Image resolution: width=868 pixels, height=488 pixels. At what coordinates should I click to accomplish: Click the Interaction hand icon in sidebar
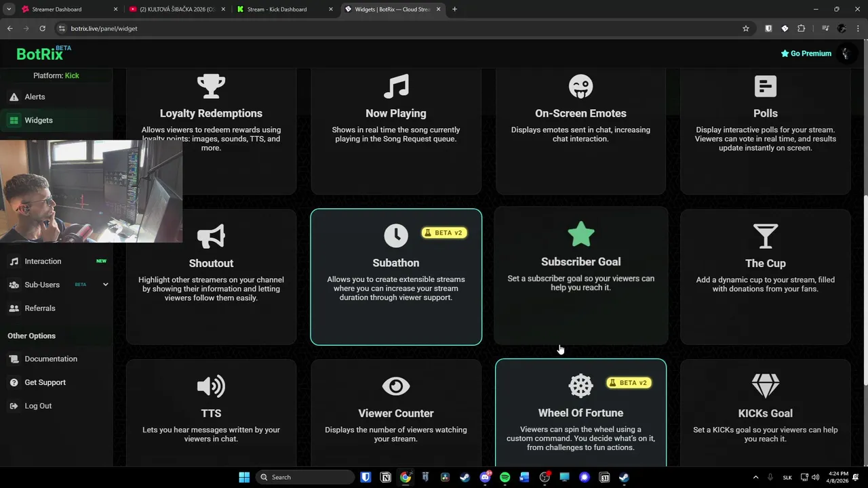tap(14, 262)
